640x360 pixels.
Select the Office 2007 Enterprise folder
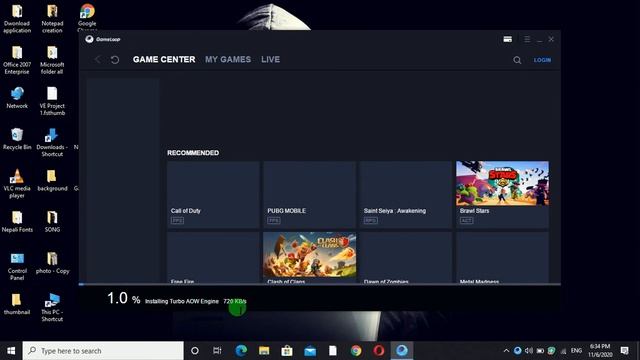point(17,60)
